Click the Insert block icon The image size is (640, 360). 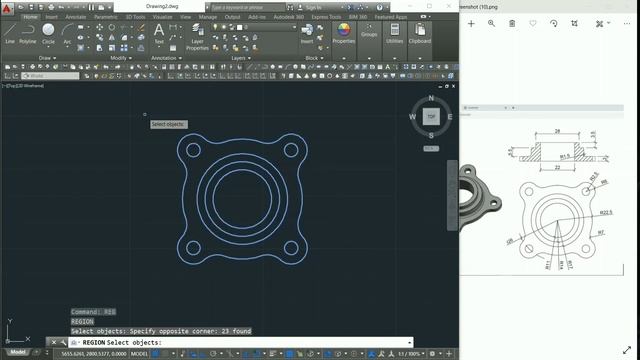(307, 33)
